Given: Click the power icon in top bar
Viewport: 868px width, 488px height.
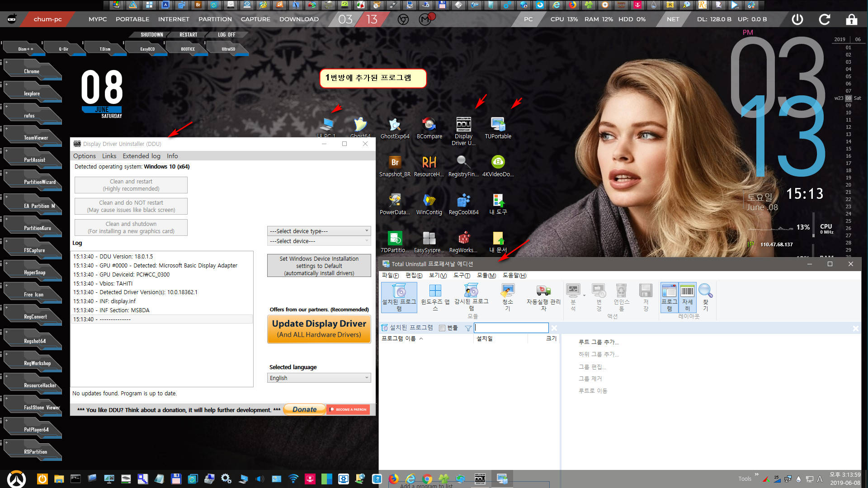Looking at the screenshot, I should coord(797,19).
